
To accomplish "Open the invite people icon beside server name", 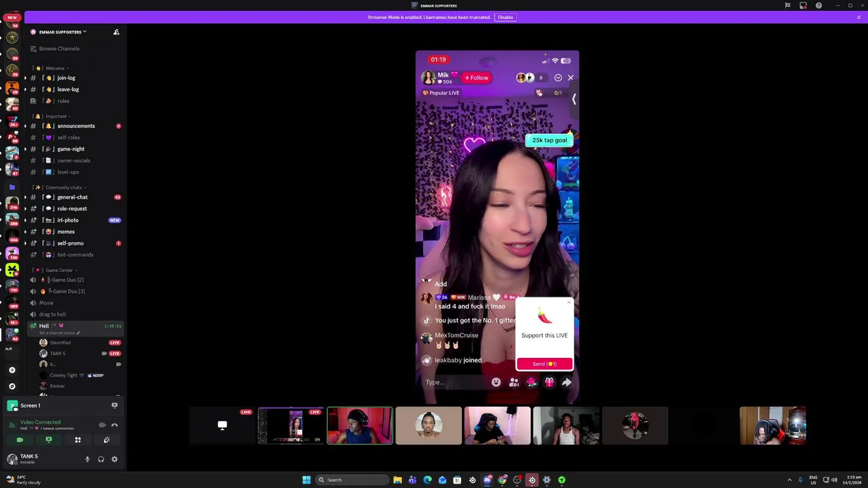I will (x=116, y=32).
